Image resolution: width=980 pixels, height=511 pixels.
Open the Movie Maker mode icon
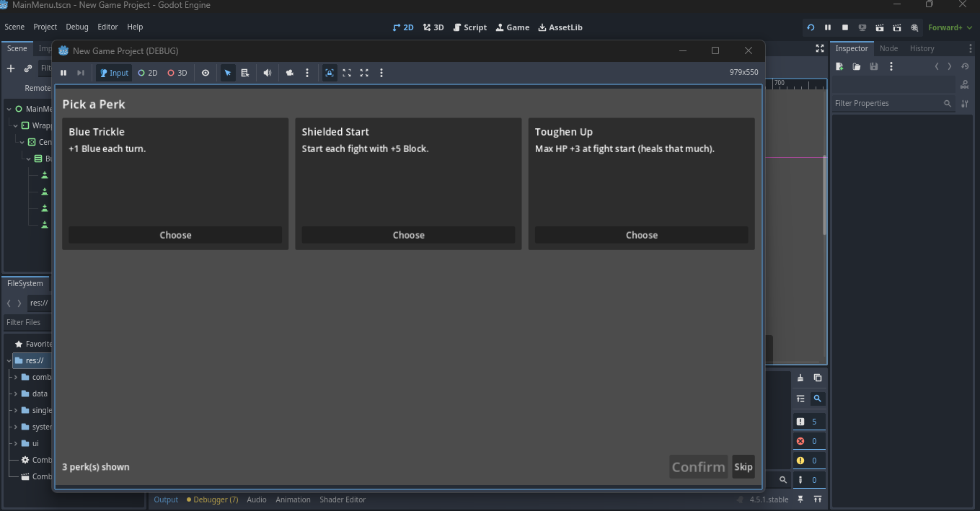914,27
